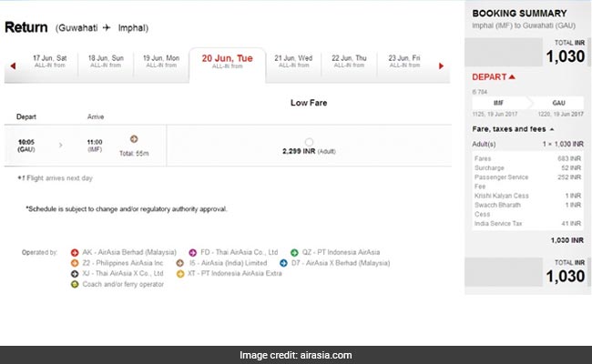The height and width of the screenshot is (364, 592).
Task: Click the Coach and/or ferry operator icon
Action: (x=74, y=285)
